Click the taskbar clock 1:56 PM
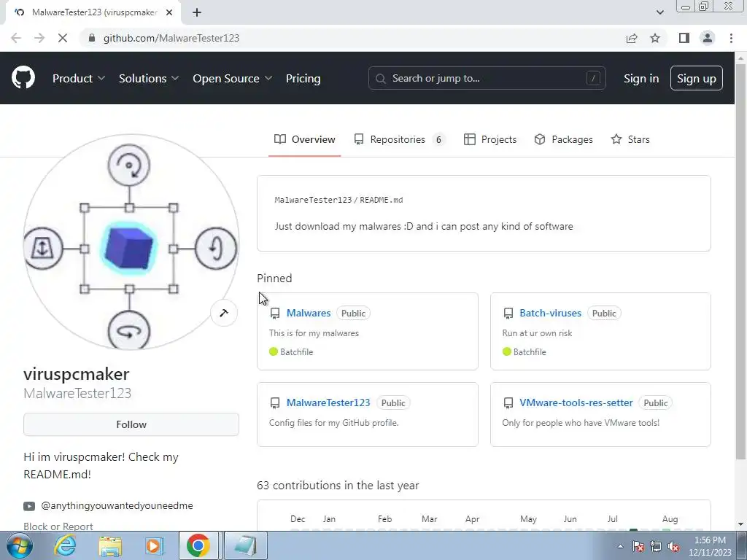The width and height of the screenshot is (747, 560). click(x=710, y=540)
